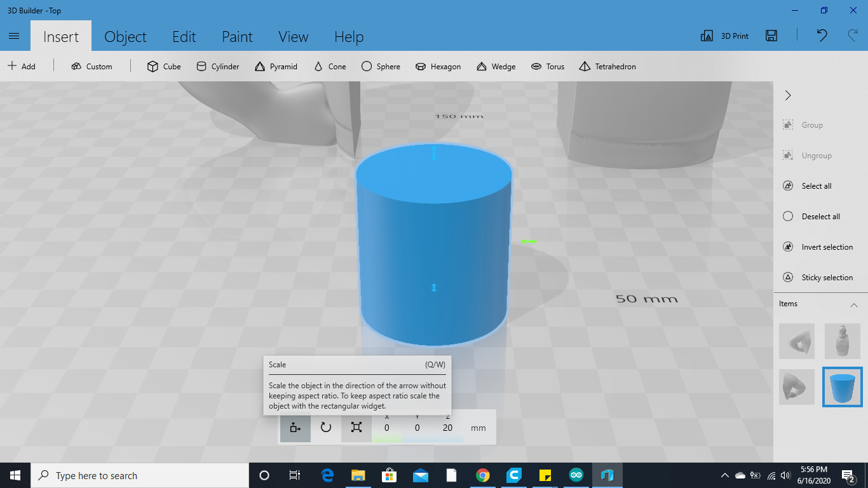Screen dimensions: 868x488
Task: Open the hamburger menu
Action: (14, 36)
